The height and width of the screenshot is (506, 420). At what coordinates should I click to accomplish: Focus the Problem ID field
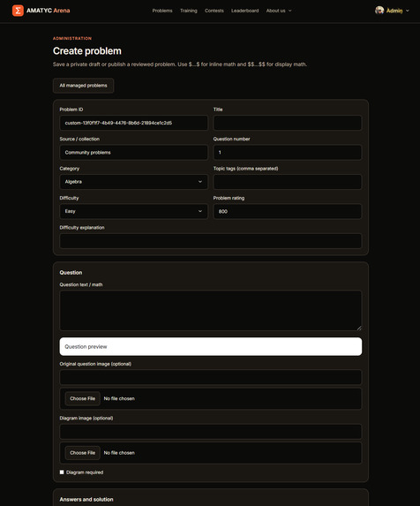coord(133,123)
